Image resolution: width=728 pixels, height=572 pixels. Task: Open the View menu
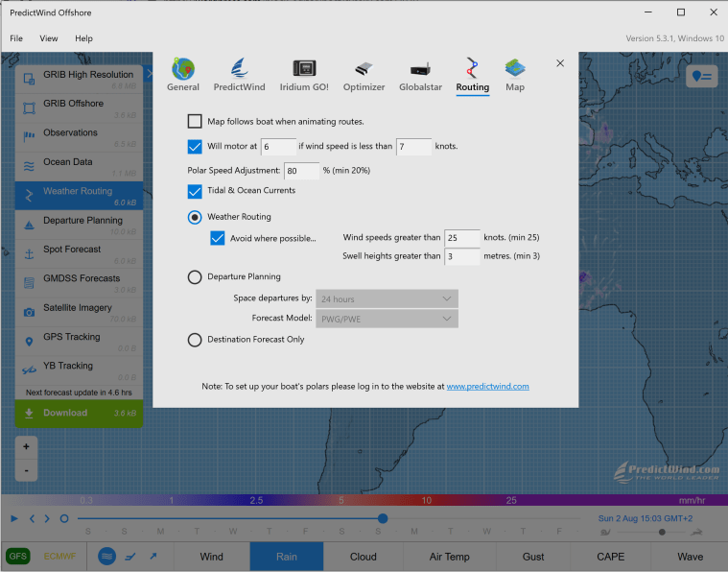click(49, 38)
